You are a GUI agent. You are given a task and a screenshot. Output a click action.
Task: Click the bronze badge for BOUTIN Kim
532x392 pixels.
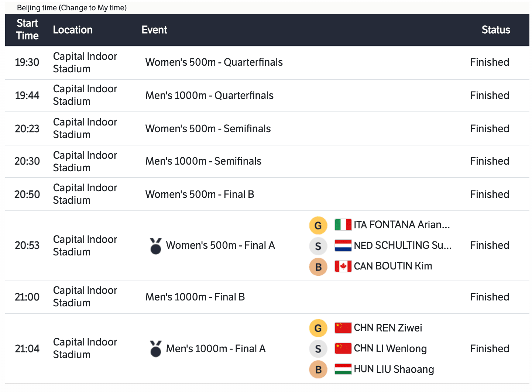(x=318, y=267)
